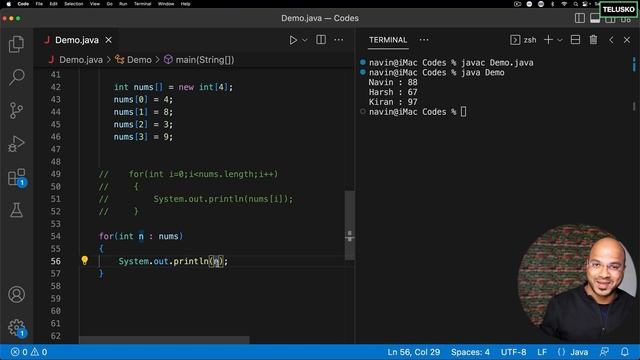Open the View menu
The image size is (640, 360).
[95, 4]
